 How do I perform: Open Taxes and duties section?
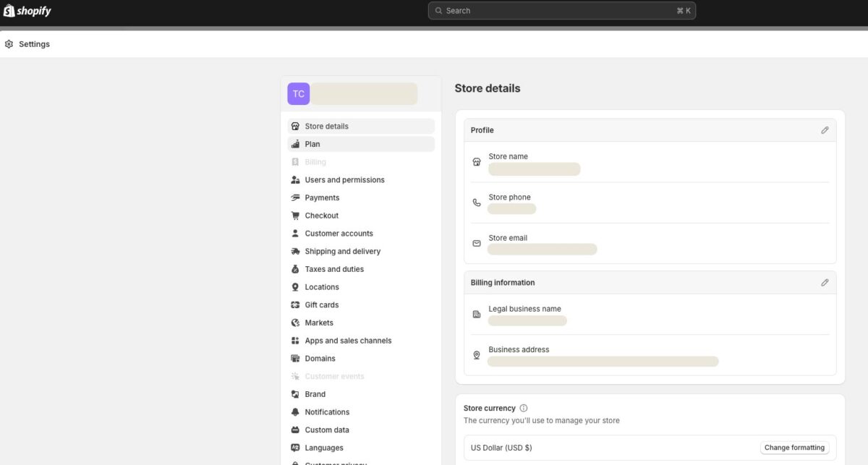(334, 269)
